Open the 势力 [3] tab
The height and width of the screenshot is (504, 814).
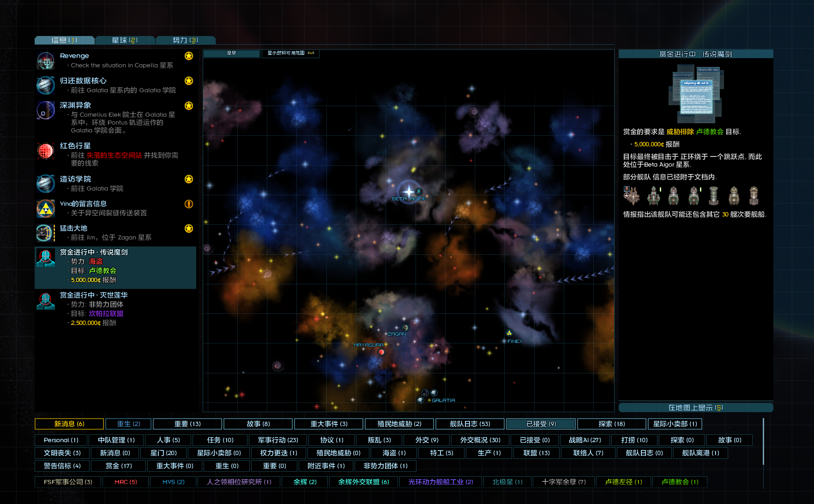click(x=185, y=40)
